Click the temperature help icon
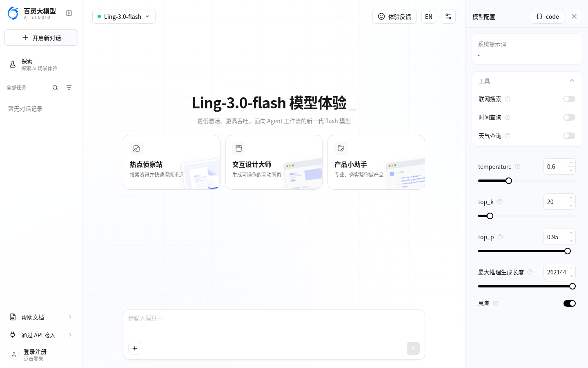The height and width of the screenshot is (368, 588). point(518,166)
